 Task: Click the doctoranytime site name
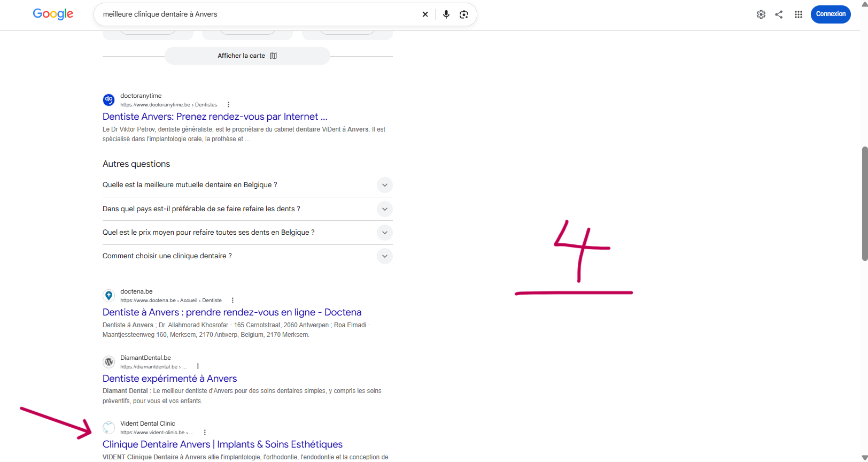(141, 96)
